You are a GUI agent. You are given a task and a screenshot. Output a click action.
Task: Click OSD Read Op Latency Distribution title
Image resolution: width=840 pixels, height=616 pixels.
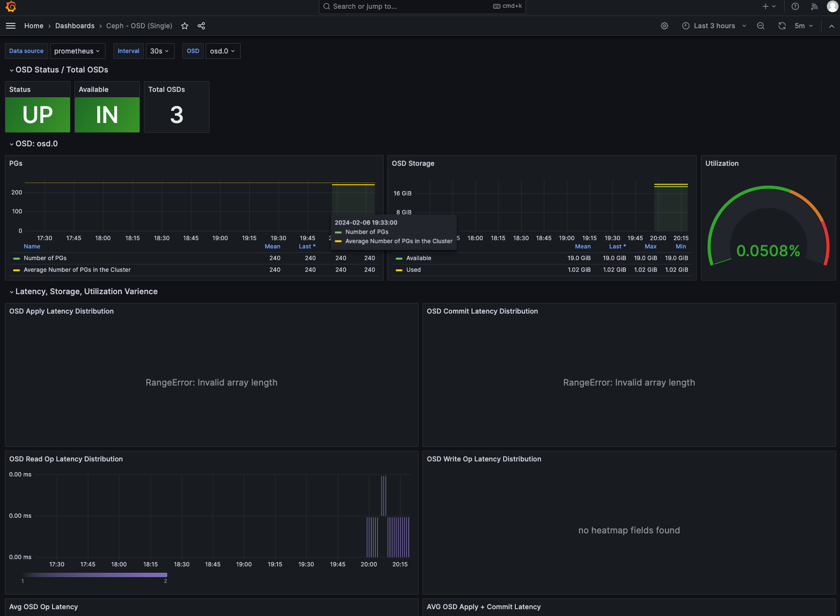point(66,459)
